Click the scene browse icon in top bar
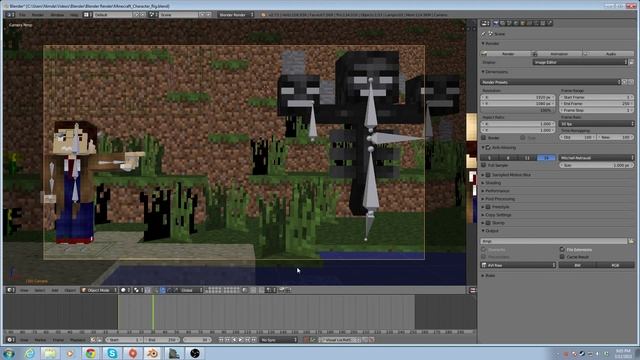The width and height of the screenshot is (640, 360). click(x=152, y=15)
